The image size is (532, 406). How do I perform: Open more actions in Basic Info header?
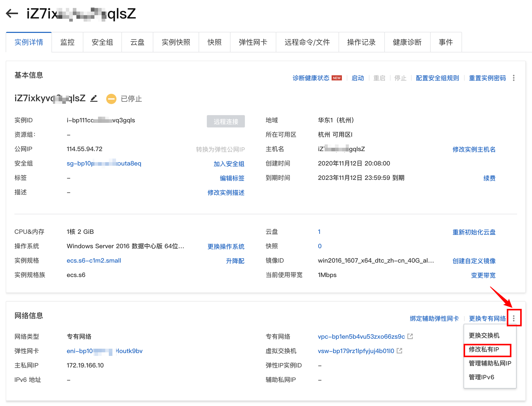(513, 78)
